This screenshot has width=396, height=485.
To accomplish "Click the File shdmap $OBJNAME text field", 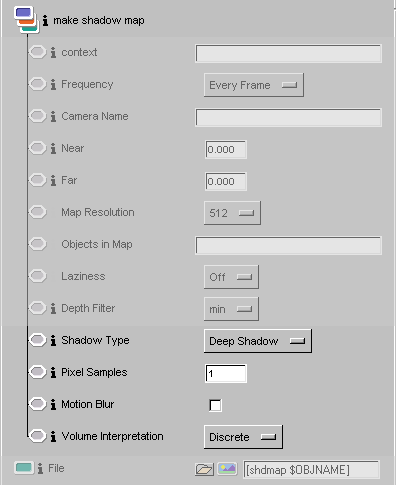I will (x=311, y=470).
